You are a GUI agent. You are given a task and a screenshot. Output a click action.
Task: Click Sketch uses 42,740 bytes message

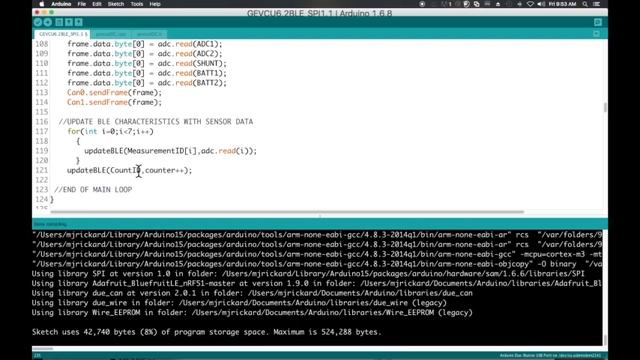click(x=207, y=332)
